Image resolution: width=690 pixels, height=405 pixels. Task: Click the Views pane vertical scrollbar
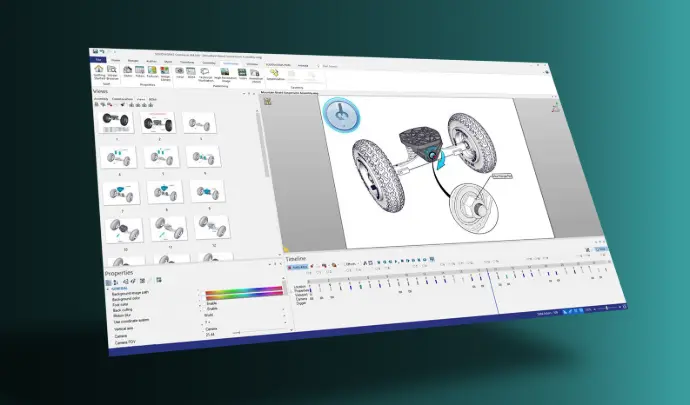(261, 145)
